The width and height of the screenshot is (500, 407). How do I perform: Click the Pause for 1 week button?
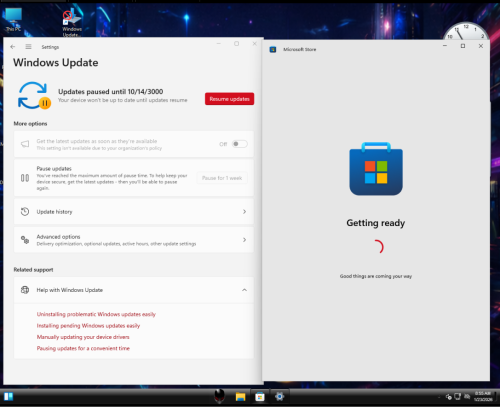(x=222, y=178)
